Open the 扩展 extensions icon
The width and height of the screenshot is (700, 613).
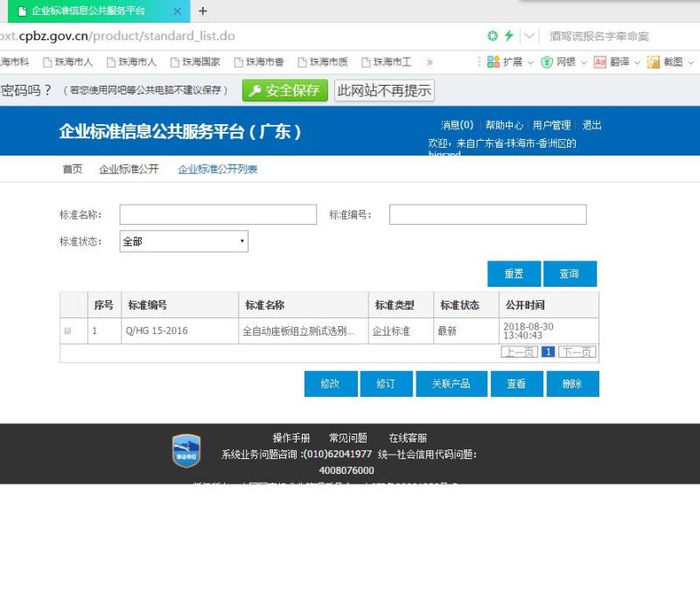493,62
